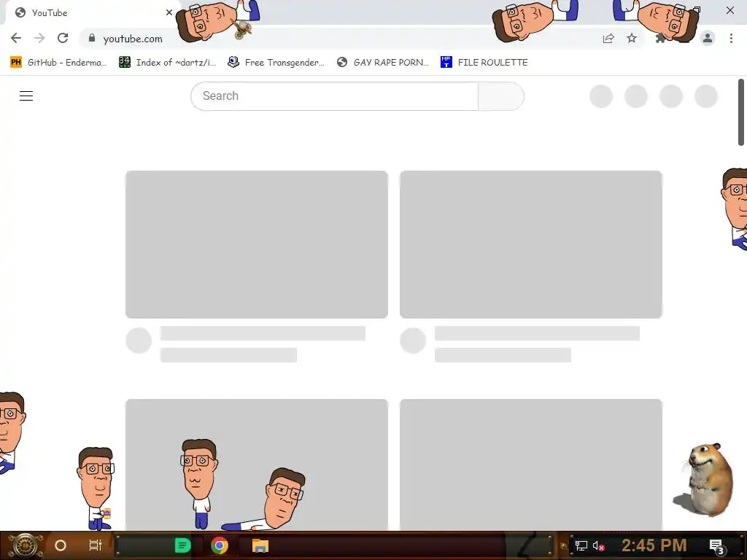This screenshot has height=560, width=747.
Task: Open the Chrome profile avatar
Action: pyautogui.click(x=708, y=39)
